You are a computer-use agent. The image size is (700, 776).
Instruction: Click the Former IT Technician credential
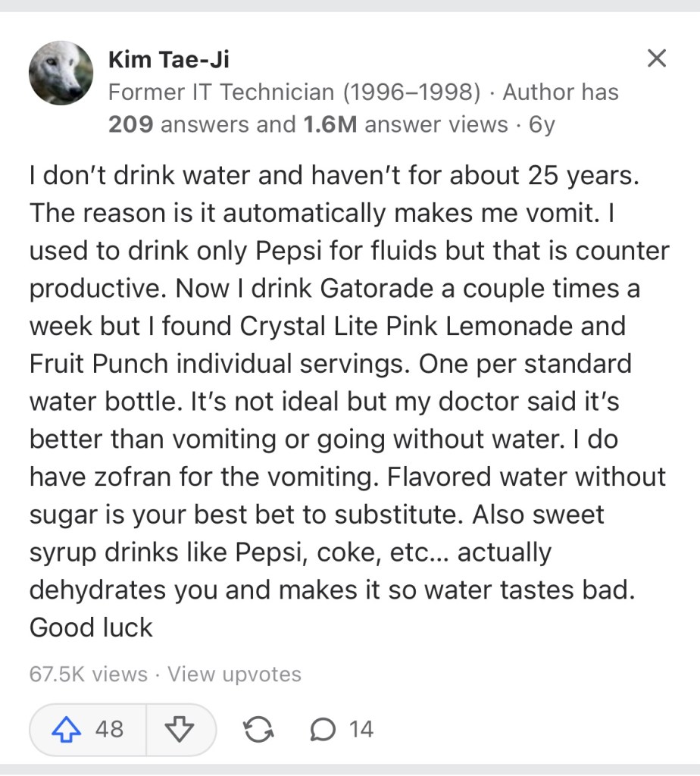pos(294,92)
